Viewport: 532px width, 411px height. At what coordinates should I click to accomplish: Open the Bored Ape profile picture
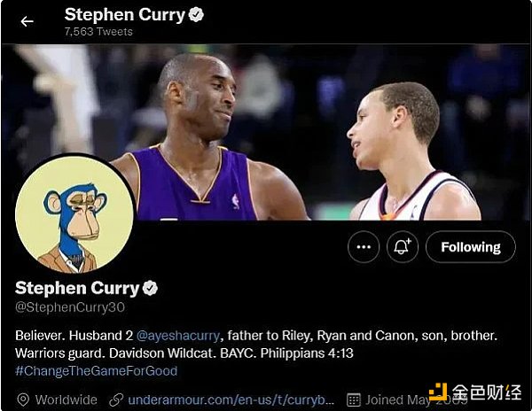point(74,214)
